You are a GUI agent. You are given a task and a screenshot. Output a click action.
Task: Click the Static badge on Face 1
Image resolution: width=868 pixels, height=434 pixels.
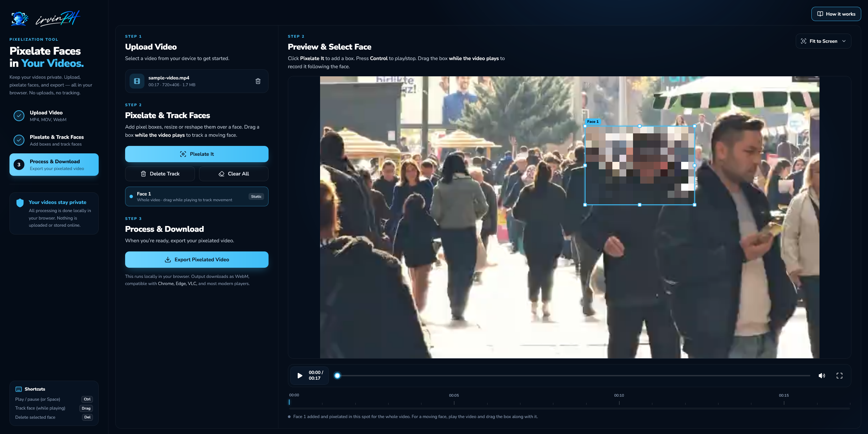pos(256,196)
